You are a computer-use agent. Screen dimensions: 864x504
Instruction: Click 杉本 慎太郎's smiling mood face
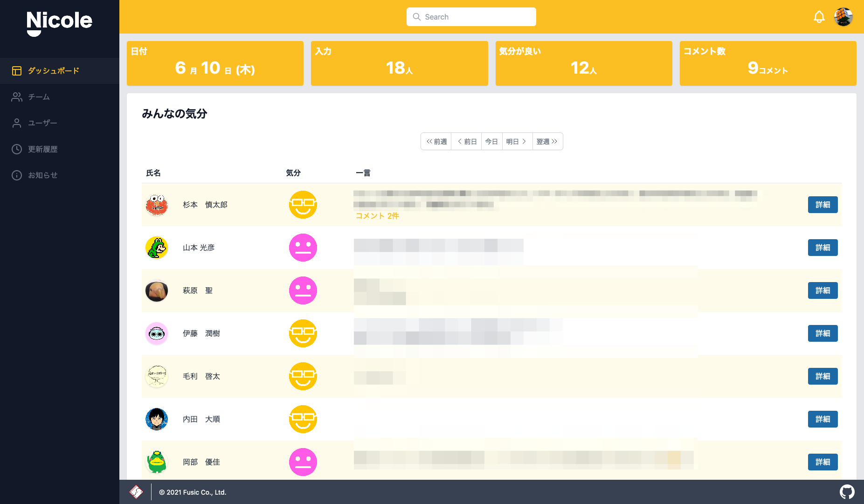coord(303,205)
